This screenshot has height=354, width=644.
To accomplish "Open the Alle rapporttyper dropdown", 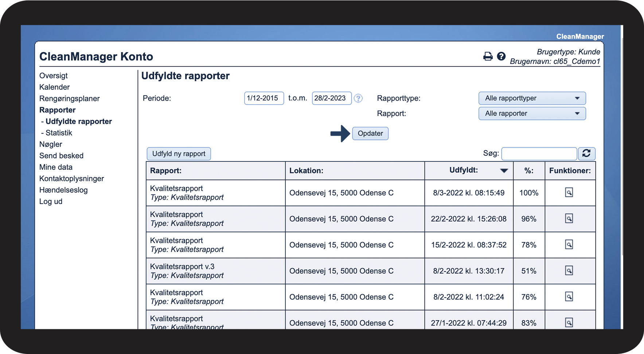I will pos(532,98).
